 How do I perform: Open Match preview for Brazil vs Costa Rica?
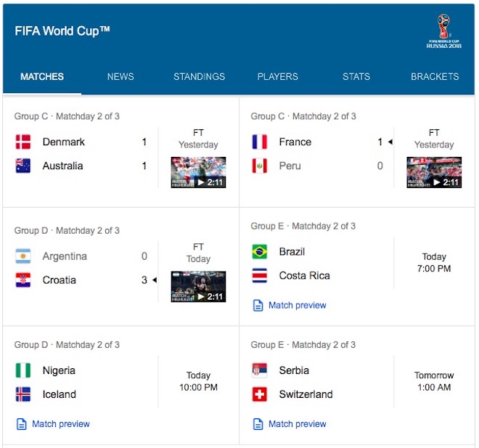[290, 305]
